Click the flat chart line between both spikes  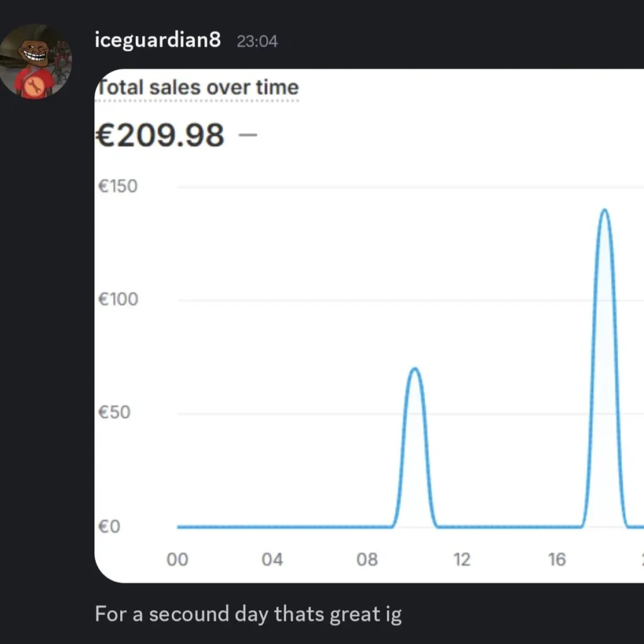[509, 527]
